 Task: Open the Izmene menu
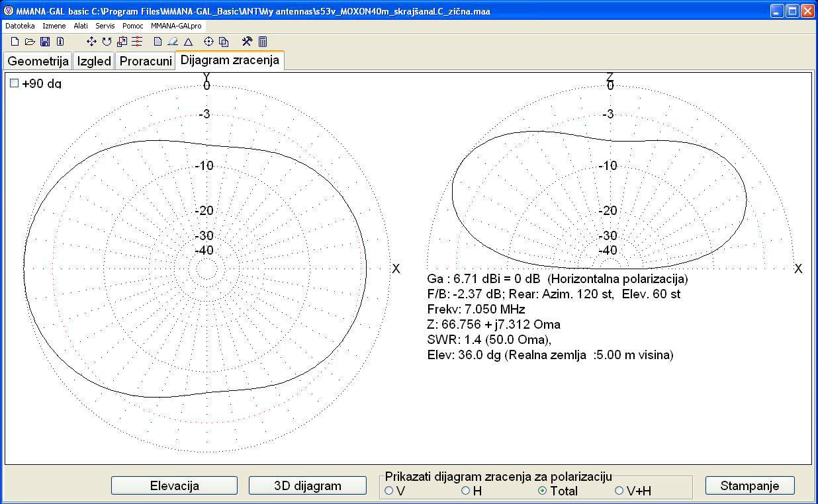(54, 26)
